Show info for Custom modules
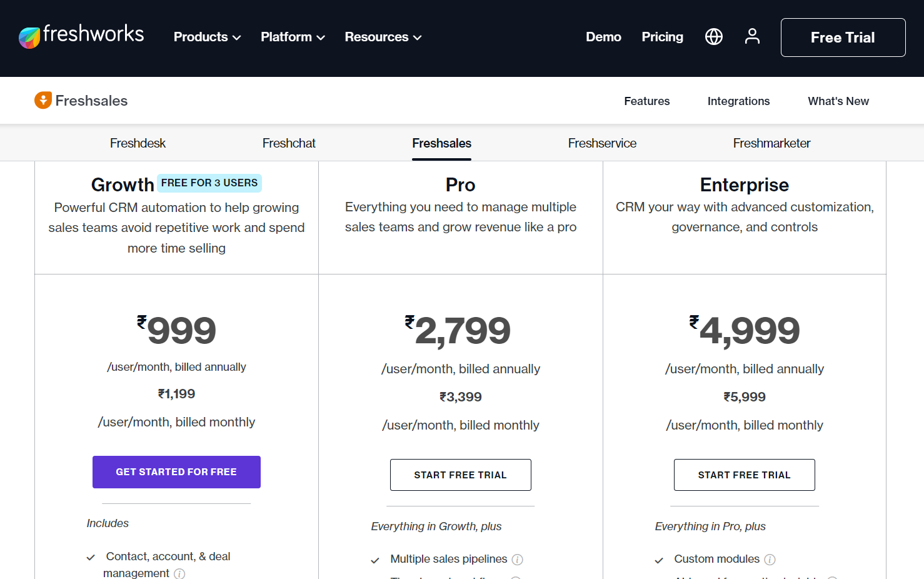 [770, 560]
